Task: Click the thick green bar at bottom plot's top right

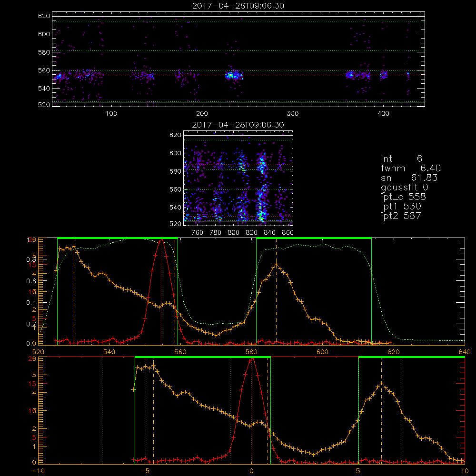Action: [412, 357]
